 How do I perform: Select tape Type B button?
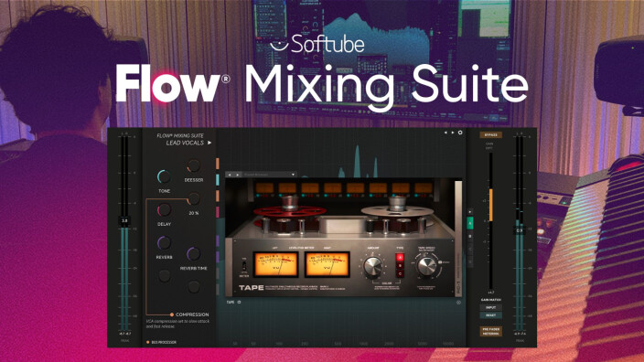click(x=399, y=265)
